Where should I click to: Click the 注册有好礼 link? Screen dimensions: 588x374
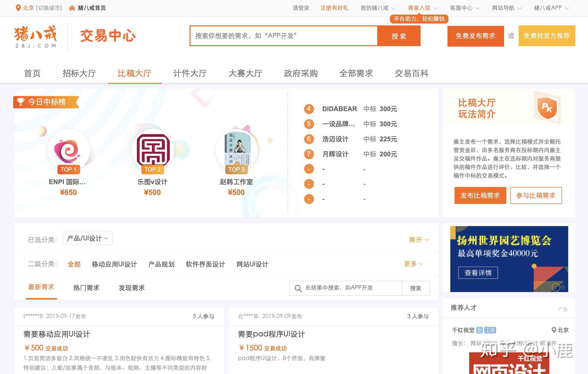coord(334,8)
